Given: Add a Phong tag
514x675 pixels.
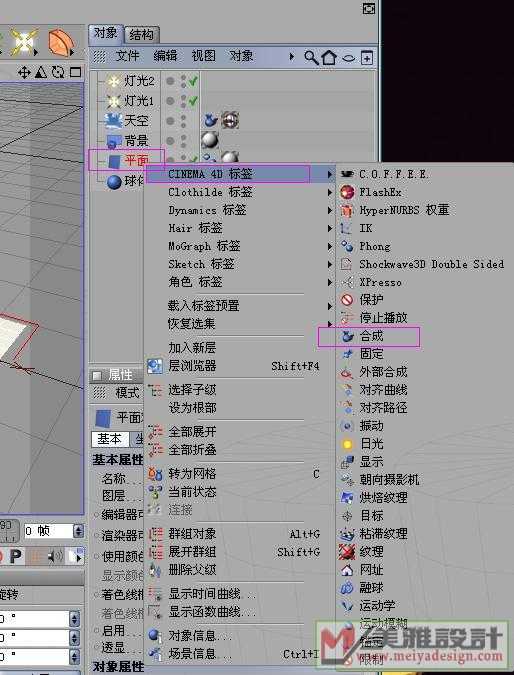Looking at the screenshot, I should 365,246.
